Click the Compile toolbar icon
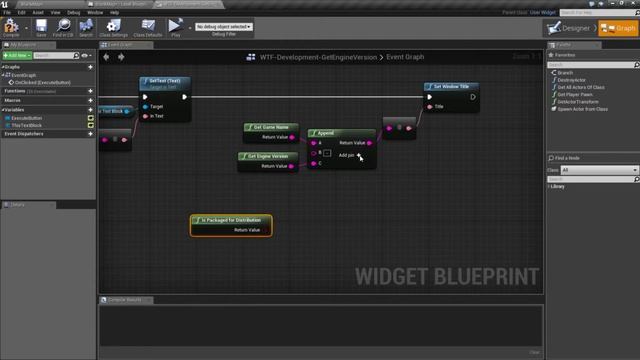Screen dimensions: 640x360 point(11,26)
